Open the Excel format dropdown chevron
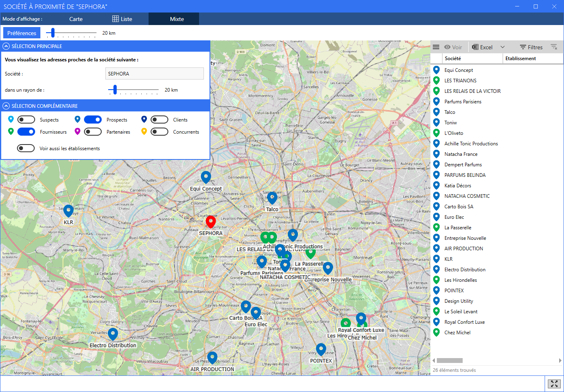 pyautogui.click(x=503, y=46)
